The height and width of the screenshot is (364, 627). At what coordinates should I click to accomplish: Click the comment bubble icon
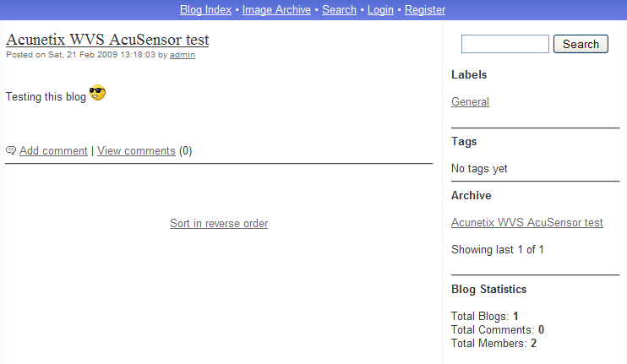11,150
